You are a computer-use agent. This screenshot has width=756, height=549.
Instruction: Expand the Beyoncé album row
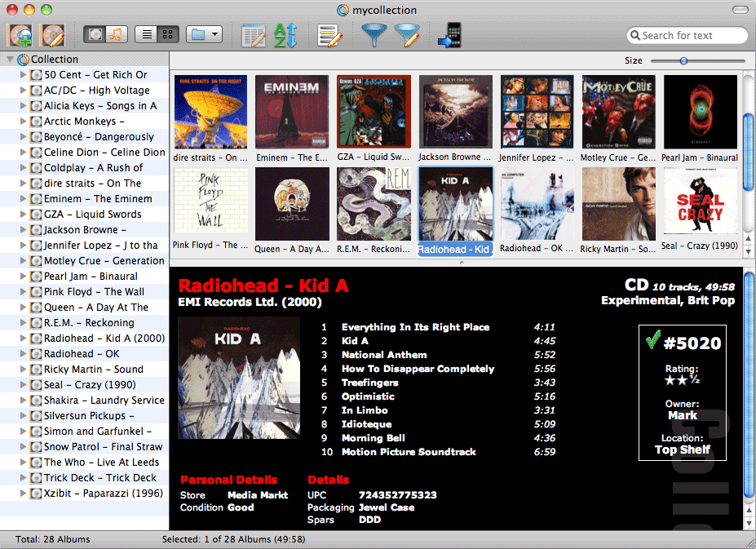23,136
